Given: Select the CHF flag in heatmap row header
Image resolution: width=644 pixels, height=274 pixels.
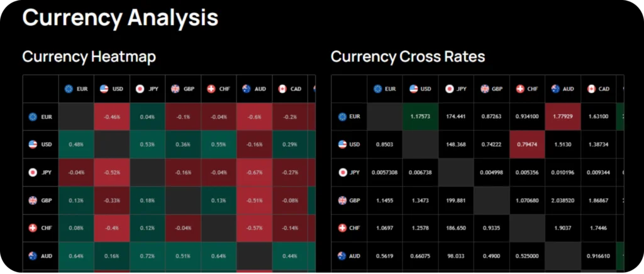Looking at the screenshot, I should click(x=33, y=228).
